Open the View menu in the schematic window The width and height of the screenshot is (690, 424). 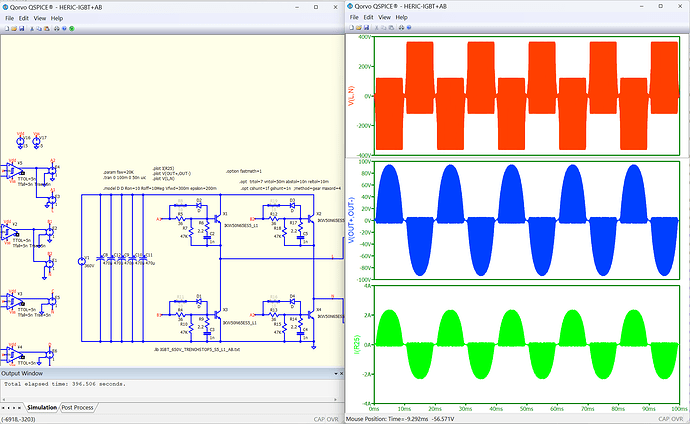point(40,18)
